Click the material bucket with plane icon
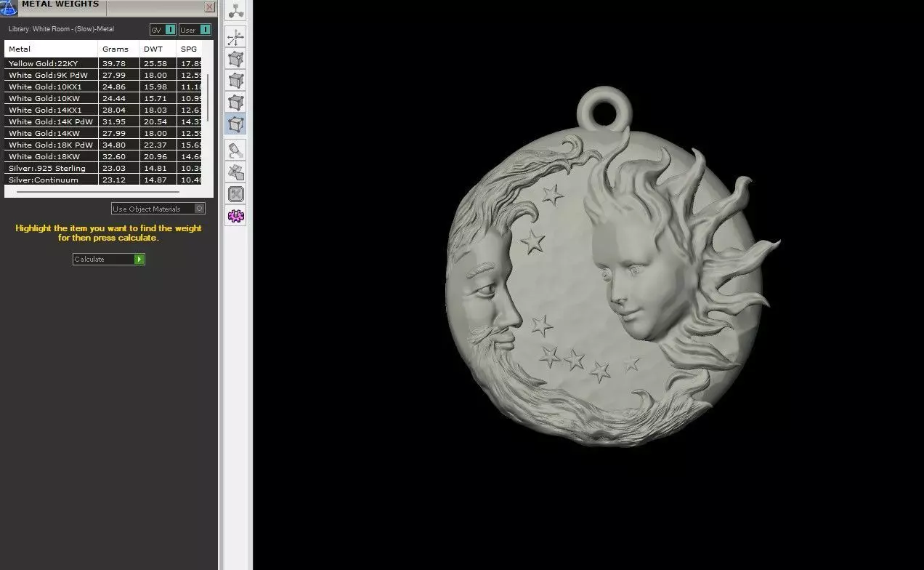 pos(236,172)
